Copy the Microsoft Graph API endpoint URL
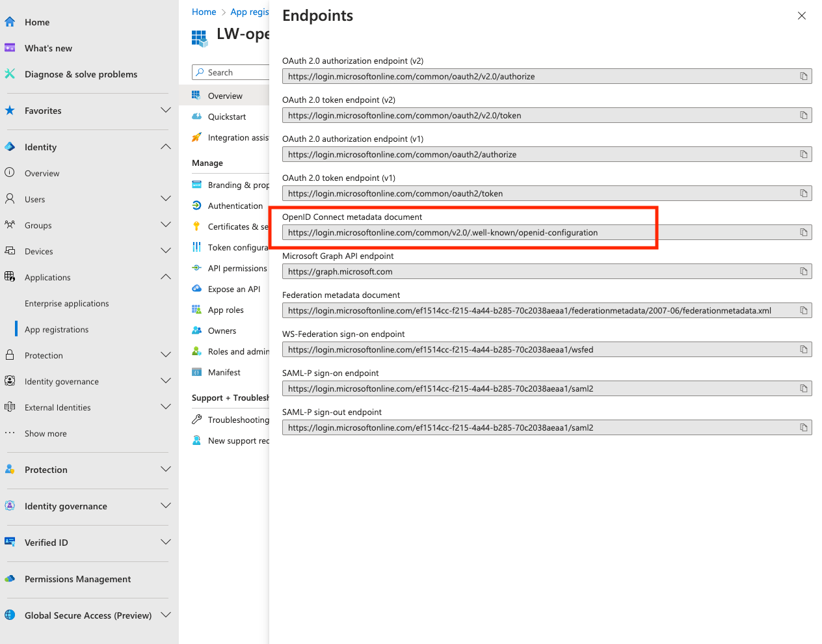This screenshot has height=644, width=822. point(804,271)
